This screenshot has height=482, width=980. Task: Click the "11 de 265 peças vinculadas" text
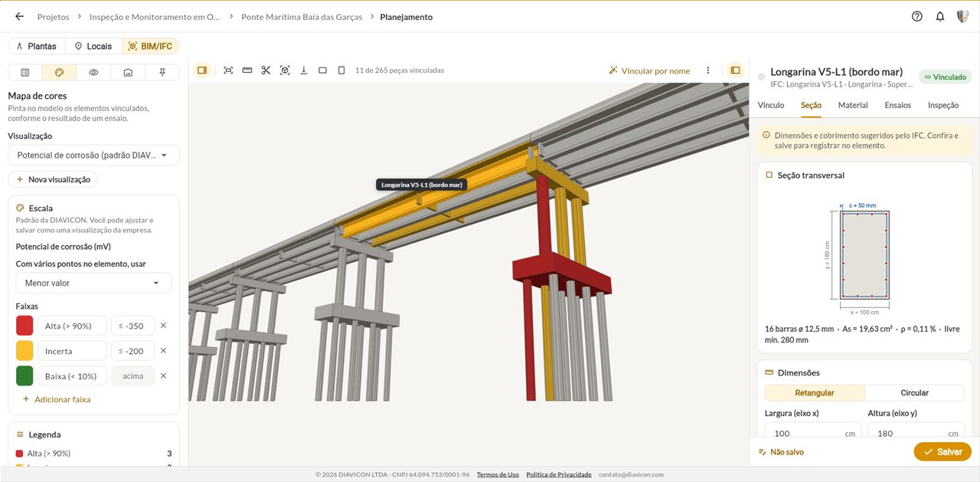400,70
